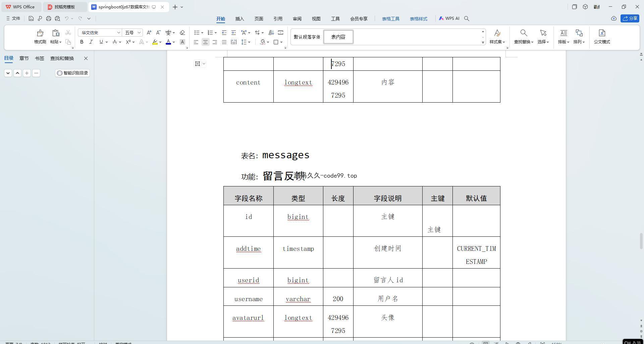Click the 分享 (Share) button
Screen dimensions: 644x344
(630, 18)
